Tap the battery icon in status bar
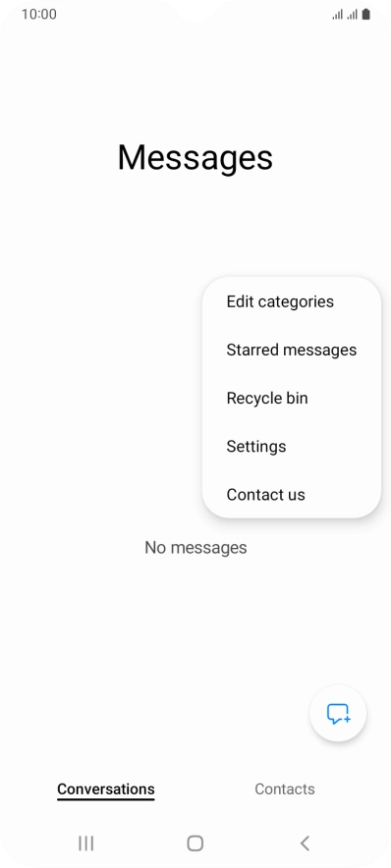The image size is (391, 868). 365,15
